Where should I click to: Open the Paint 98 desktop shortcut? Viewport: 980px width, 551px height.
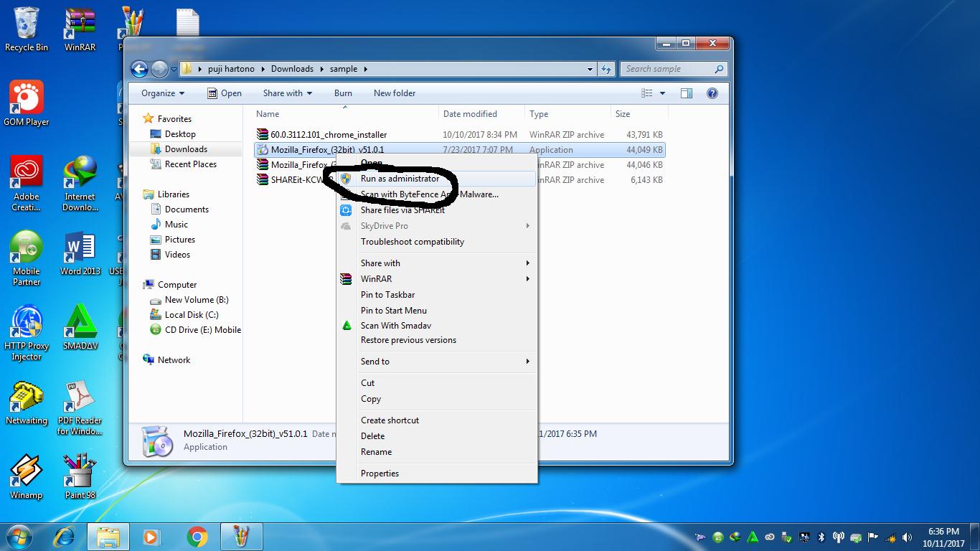point(80,477)
